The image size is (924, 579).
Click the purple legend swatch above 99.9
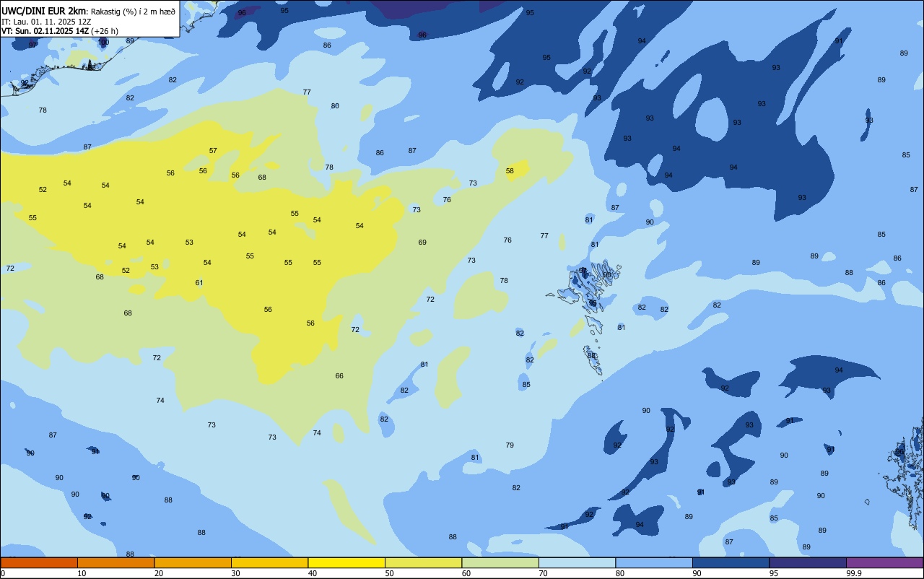884,562
